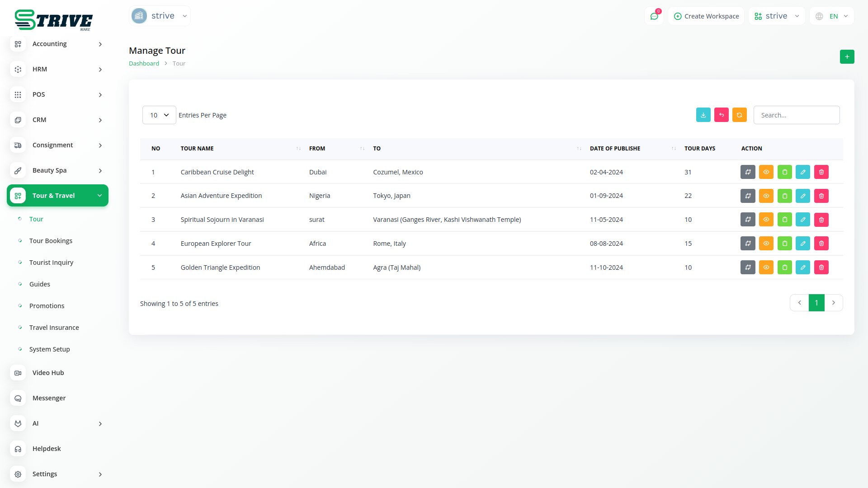This screenshot has height=488, width=868.
Task: Edit the Asian Adventure Expedition tour
Action: [x=802, y=196]
